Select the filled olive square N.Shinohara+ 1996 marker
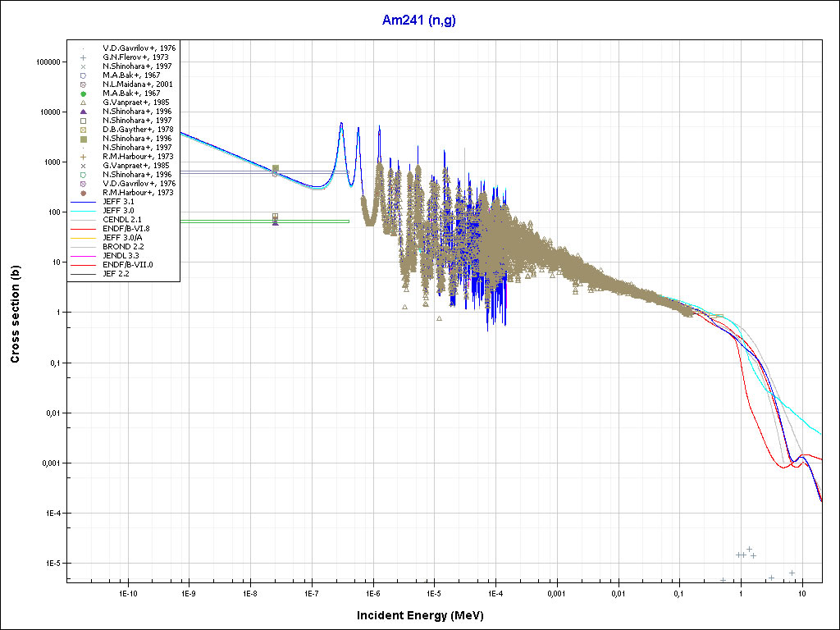The width and height of the screenshot is (840, 630). tap(83, 139)
